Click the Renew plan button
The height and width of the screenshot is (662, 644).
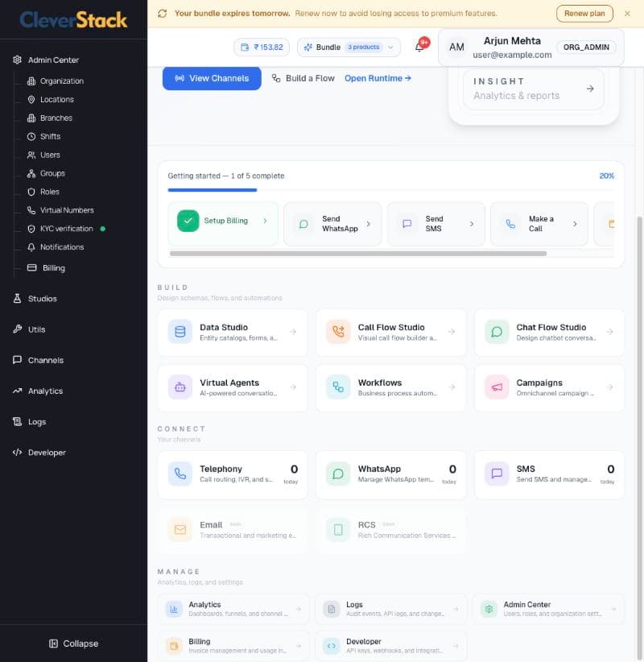[584, 14]
